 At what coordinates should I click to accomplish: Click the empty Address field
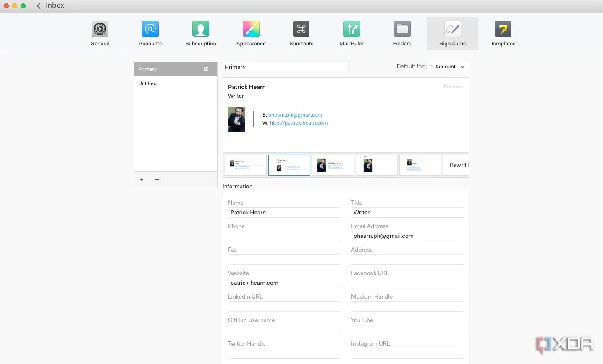pos(407,260)
